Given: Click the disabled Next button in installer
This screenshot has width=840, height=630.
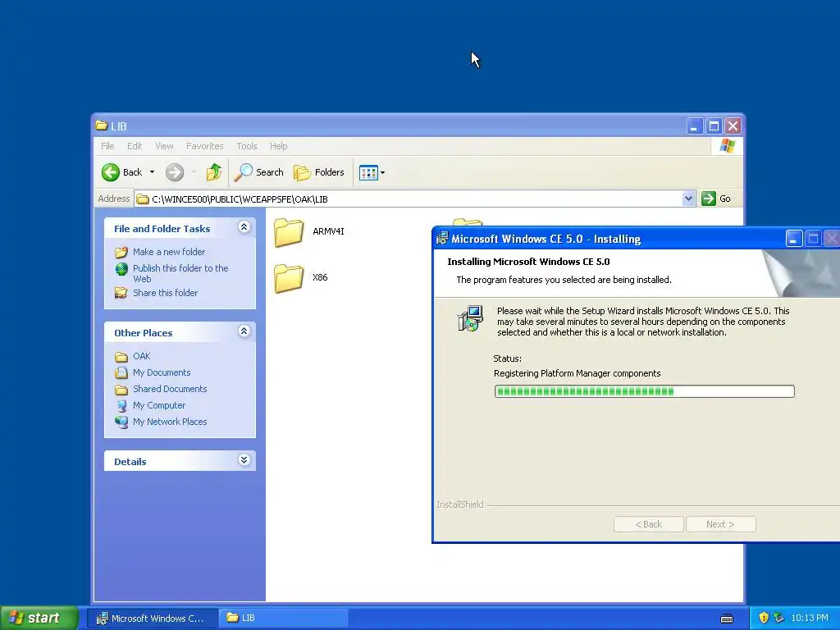Looking at the screenshot, I should point(720,524).
